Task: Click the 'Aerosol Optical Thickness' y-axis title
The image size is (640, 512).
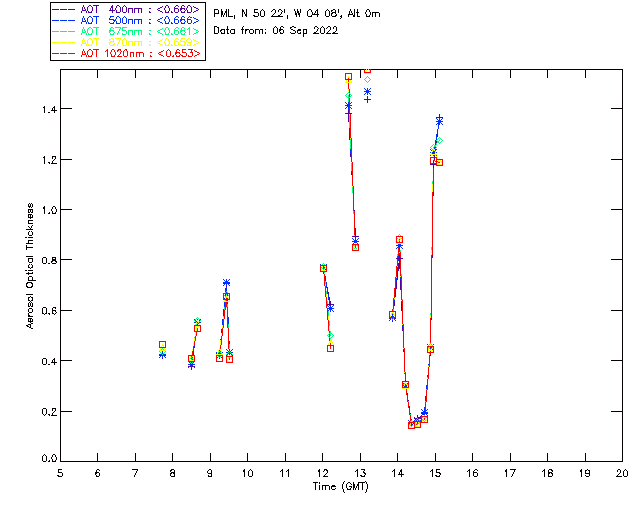Action: click(30, 266)
